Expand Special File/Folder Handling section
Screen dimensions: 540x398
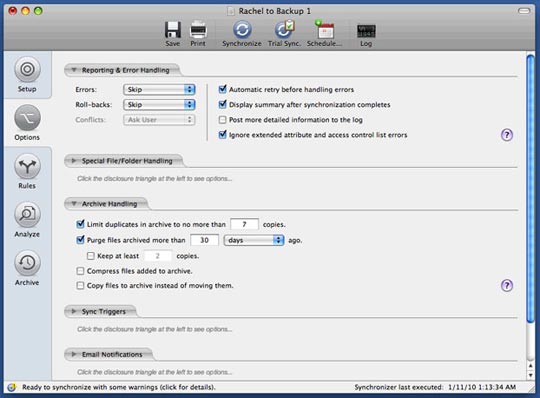[x=74, y=160]
